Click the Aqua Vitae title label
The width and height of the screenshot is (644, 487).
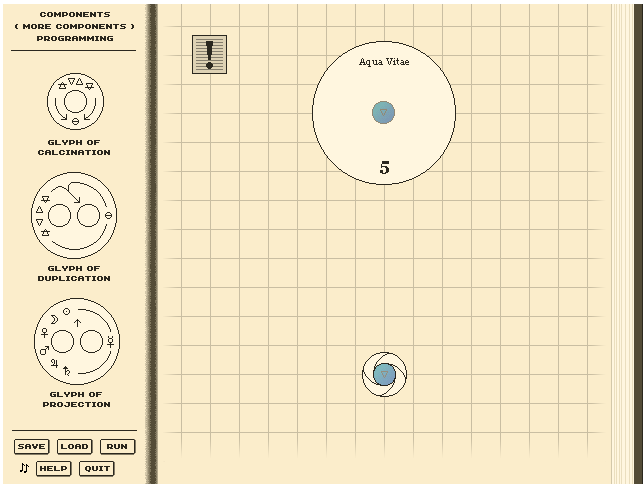(x=384, y=62)
